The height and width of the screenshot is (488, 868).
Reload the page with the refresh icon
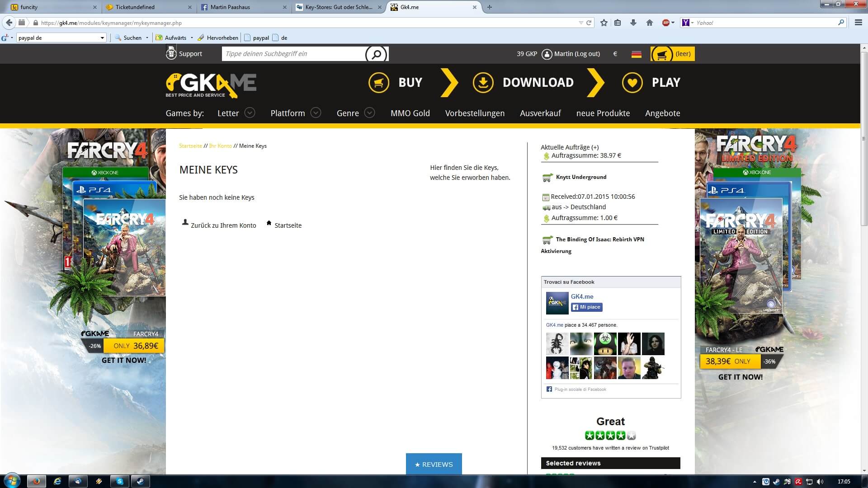coord(589,23)
